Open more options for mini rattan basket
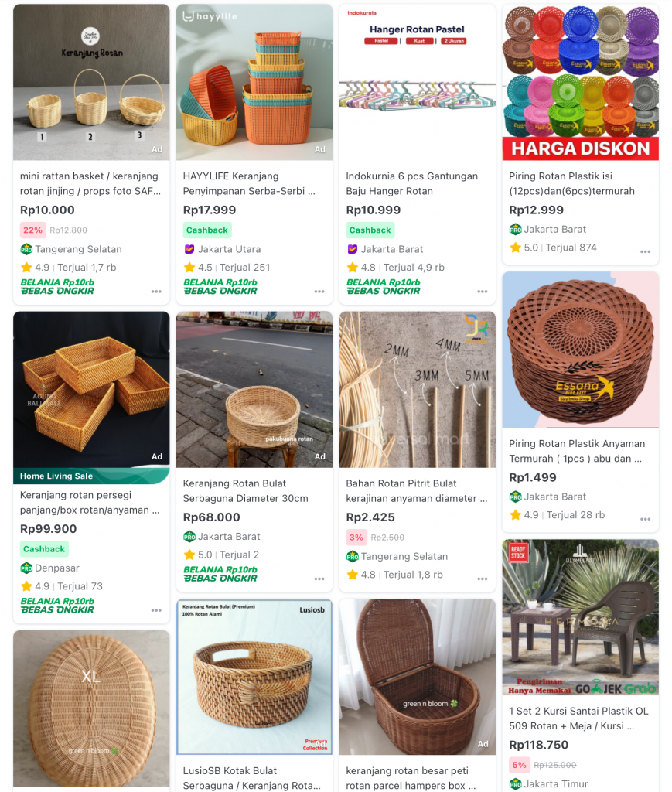Image resolution: width=672 pixels, height=792 pixels. 156,292
